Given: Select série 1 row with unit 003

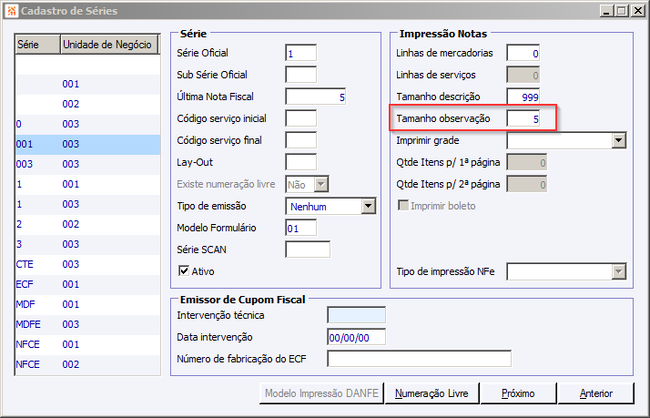Looking at the screenshot, I should (87, 204).
